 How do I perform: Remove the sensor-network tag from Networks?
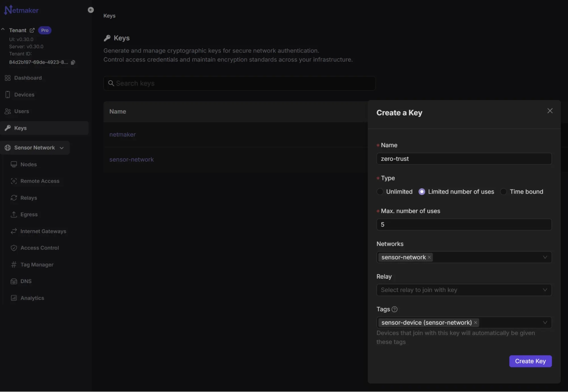429,257
